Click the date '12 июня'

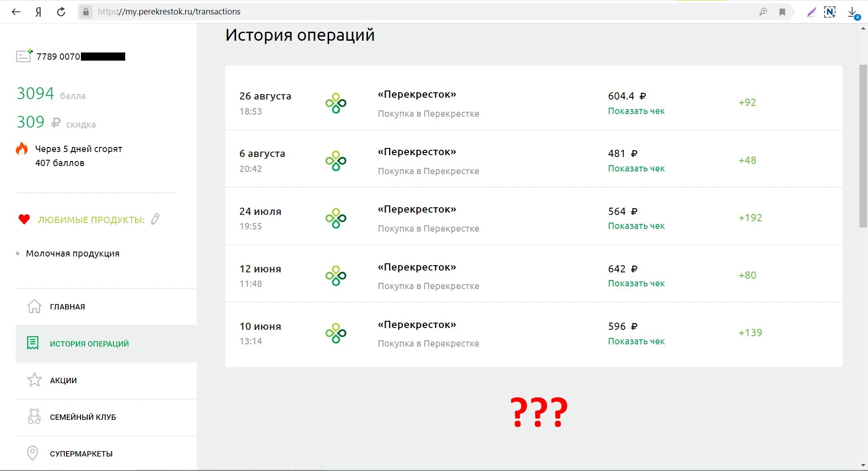point(260,269)
